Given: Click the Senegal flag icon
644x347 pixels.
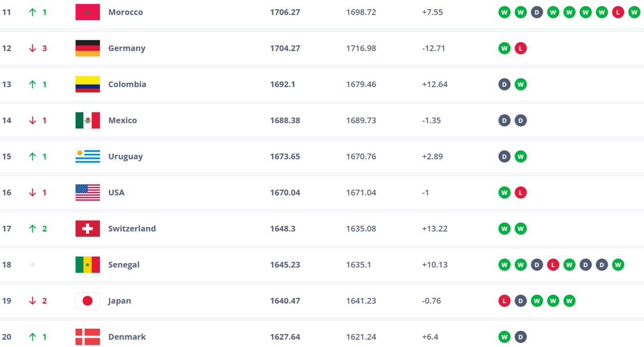Looking at the screenshot, I should click(x=88, y=265).
